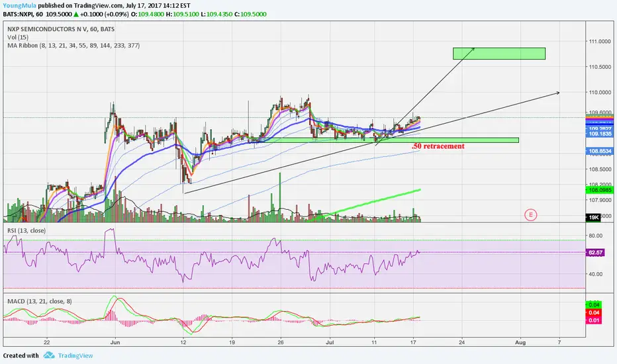
Task: Click the 24 date axis label
Action: coord(461,342)
